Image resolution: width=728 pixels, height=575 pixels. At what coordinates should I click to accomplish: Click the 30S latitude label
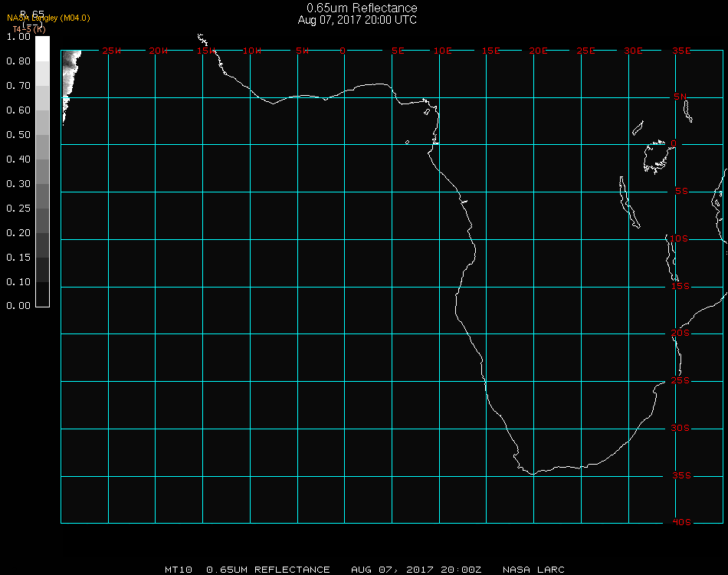680,428
